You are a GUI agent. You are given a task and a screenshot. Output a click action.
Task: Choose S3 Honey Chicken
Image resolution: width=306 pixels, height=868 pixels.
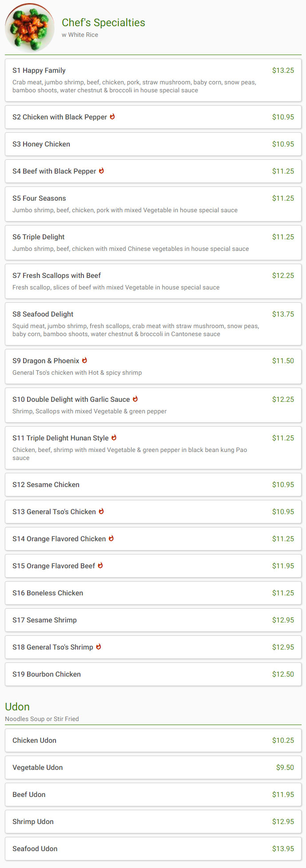153,144
